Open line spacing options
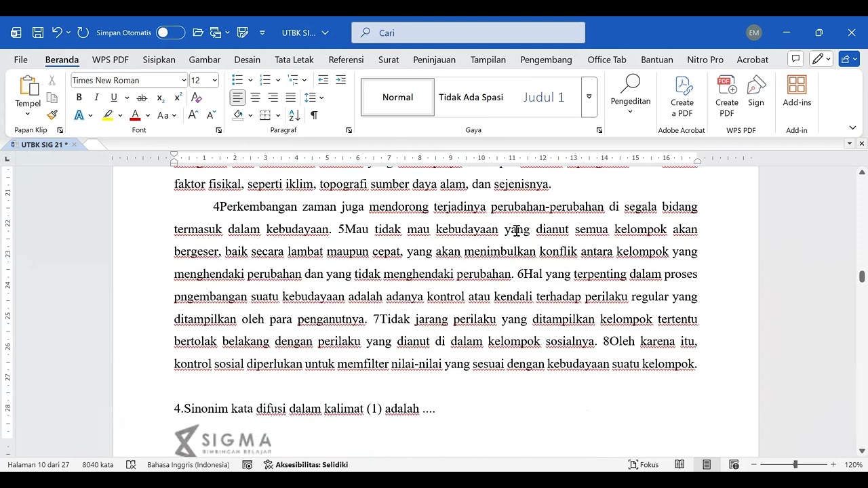The image size is (868, 488). pos(313,98)
